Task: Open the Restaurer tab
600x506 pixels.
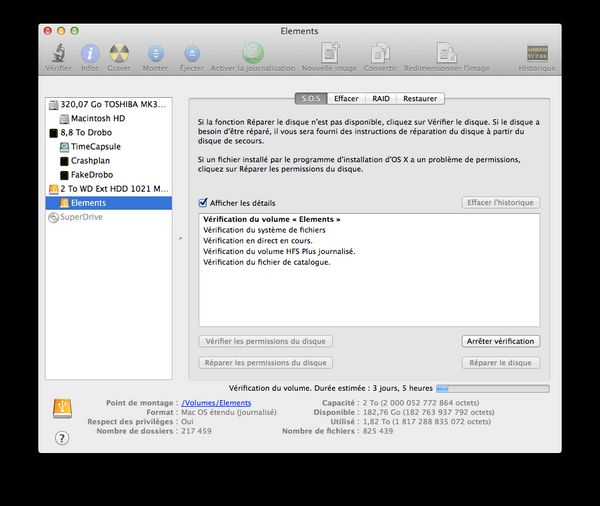Action: 420,99
